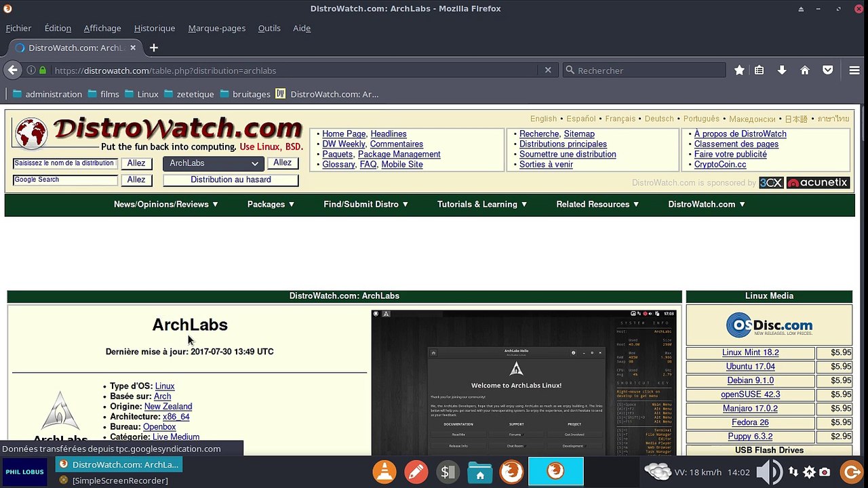Open the New Zealand origin link
The width and height of the screenshot is (868, 488).
(168, 407)
